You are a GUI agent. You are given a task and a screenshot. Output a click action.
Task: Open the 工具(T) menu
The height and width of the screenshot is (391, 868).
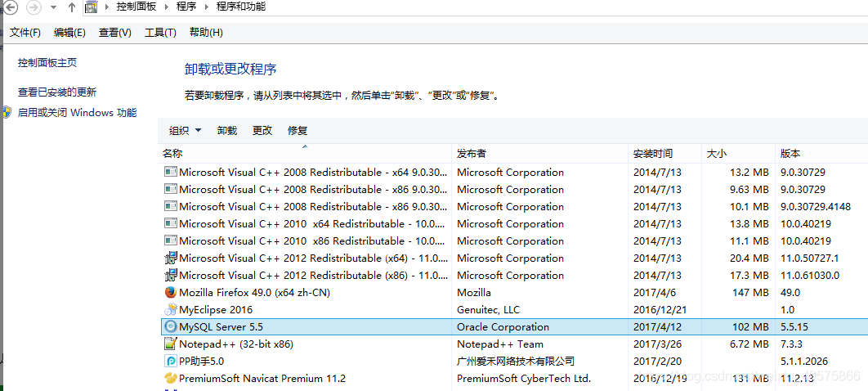160,33
